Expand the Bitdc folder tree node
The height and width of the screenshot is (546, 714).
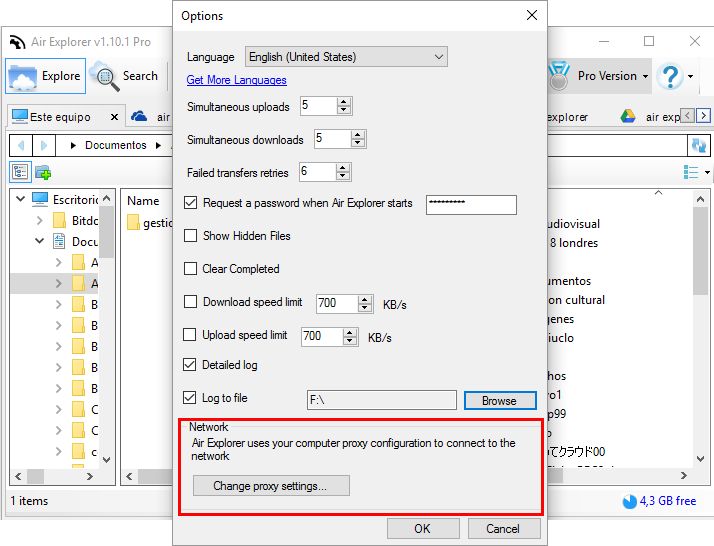[40, 221]
